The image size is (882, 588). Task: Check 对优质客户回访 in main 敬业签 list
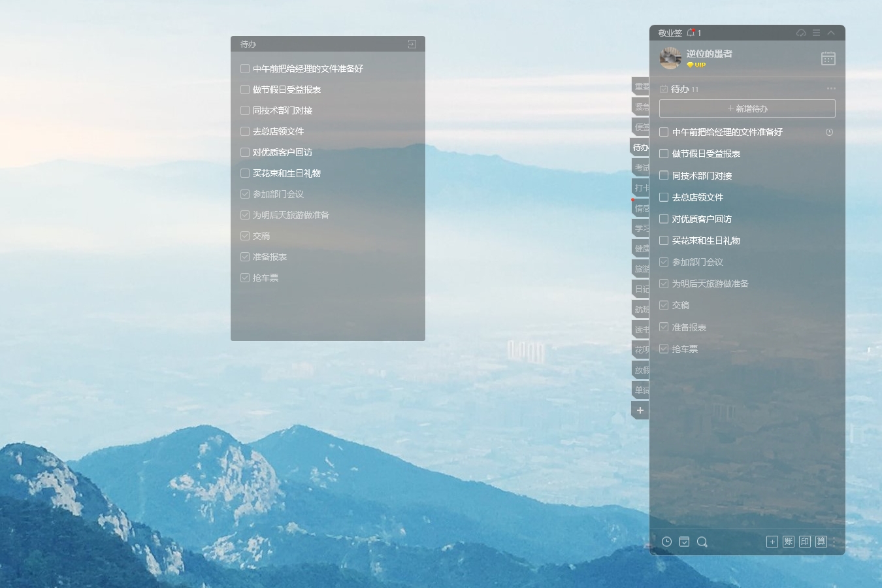(x=664, y=219)
